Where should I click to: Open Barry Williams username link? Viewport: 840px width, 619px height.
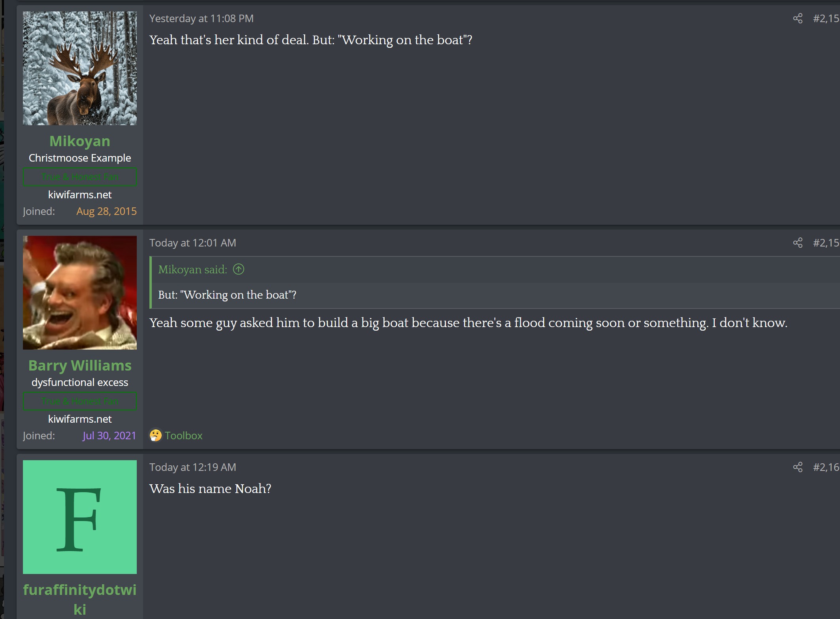[80, 365]
